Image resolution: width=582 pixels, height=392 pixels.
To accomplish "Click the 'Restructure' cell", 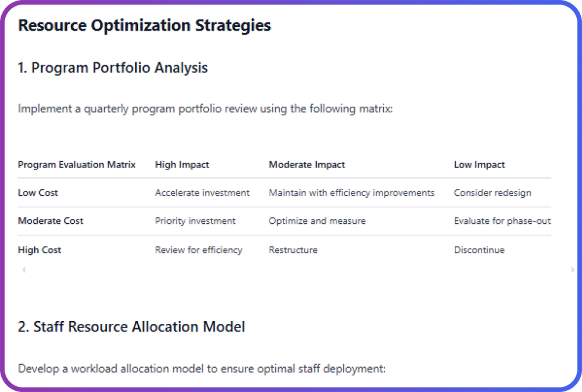I will coord(293,250).
